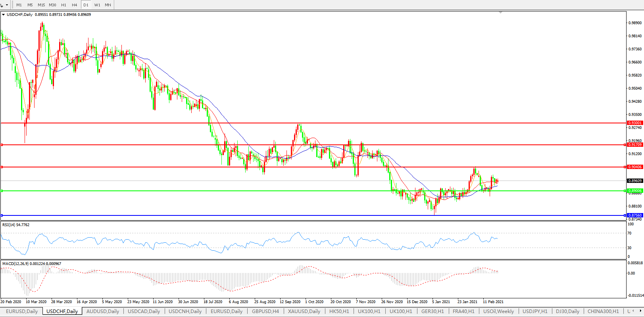Screen dimensions: 644x317
Task: Open the EURUSD,Daily first chart tab
Action: click(22, 311)
